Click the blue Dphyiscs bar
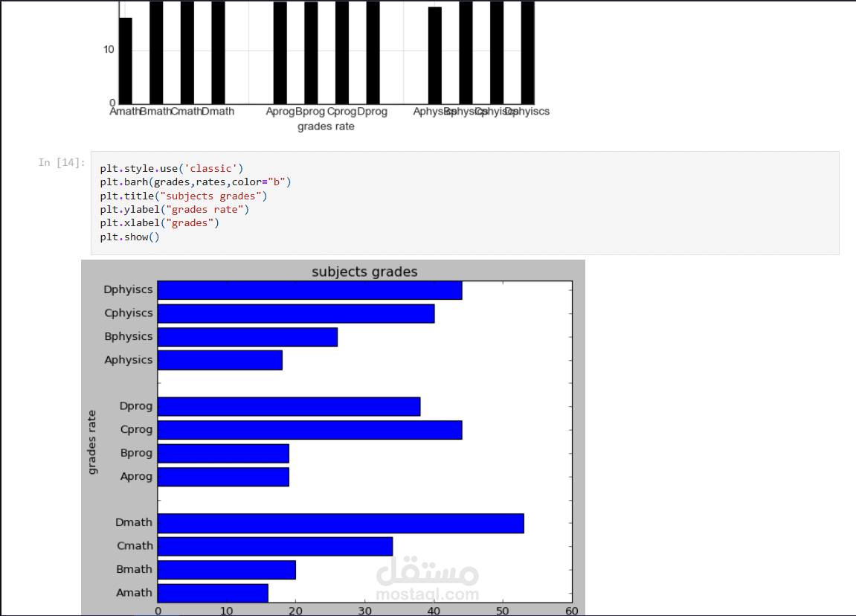Screen dimensions: 856x616 pos(309,291)
